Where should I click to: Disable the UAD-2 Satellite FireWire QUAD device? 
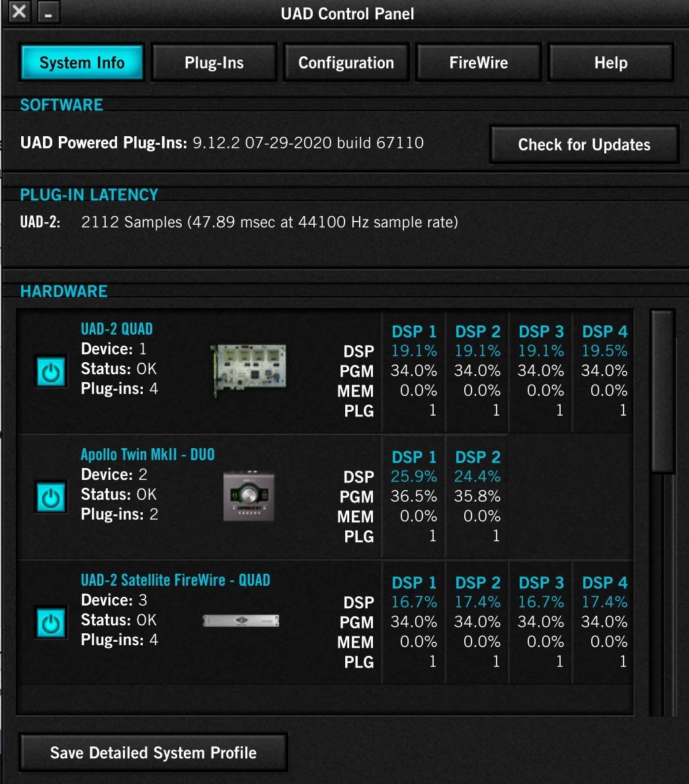[50, 623]
